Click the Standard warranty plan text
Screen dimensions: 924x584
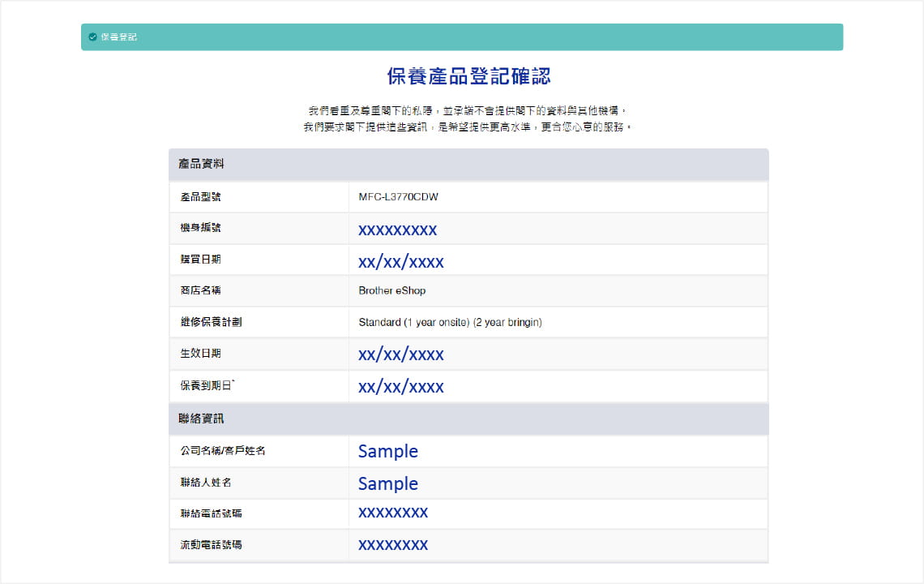[x=450, y=322]
